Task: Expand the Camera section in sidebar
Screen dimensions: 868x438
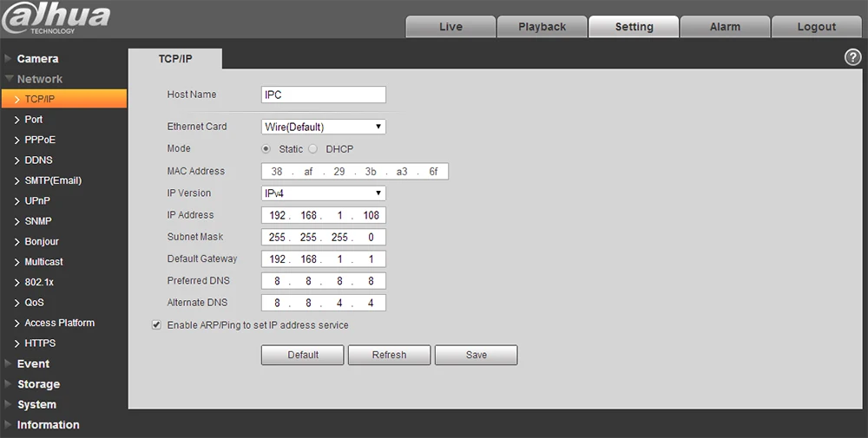Action: tap(37, 59)
